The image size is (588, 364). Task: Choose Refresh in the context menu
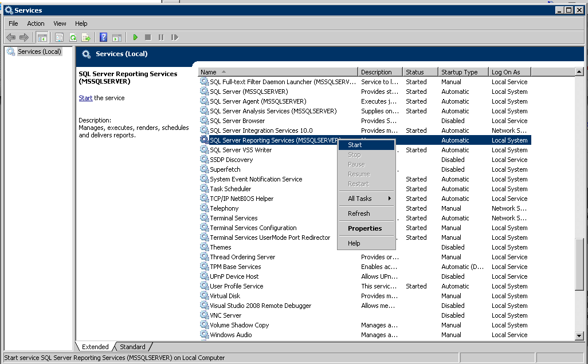366,213
